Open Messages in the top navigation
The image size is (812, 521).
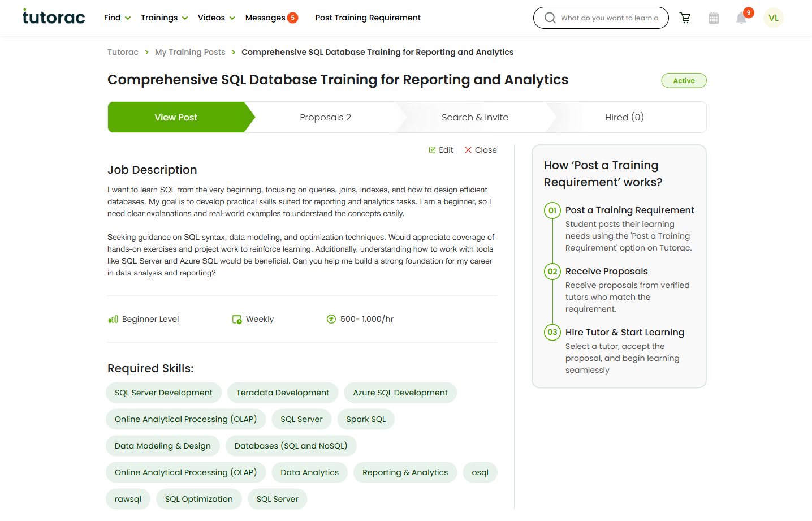click(265, 18)
